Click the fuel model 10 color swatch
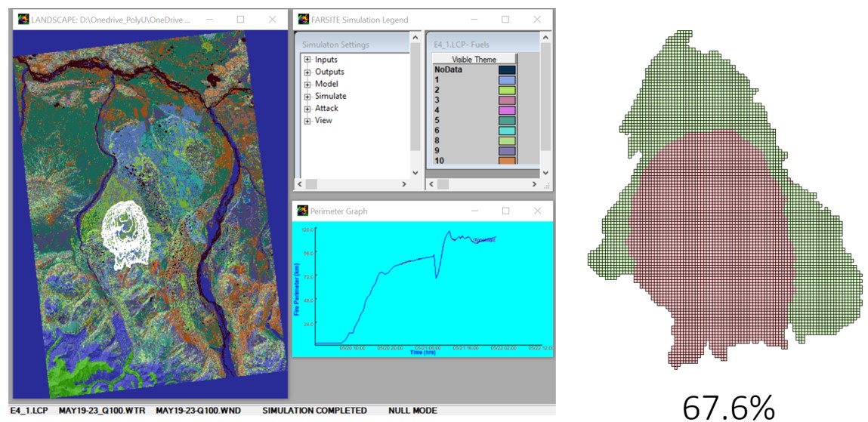This screenshot has height=422, width=868. [507, 160]
